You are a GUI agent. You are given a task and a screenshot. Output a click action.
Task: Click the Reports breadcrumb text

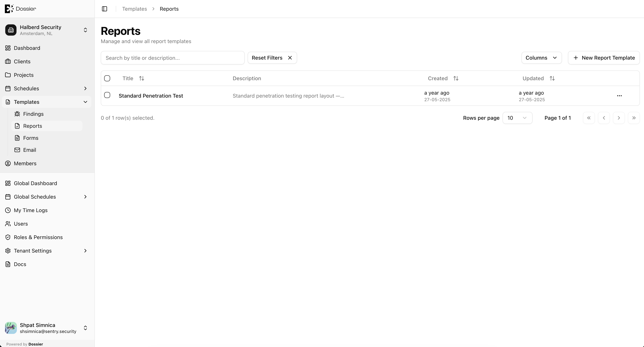tap(169, 9)
